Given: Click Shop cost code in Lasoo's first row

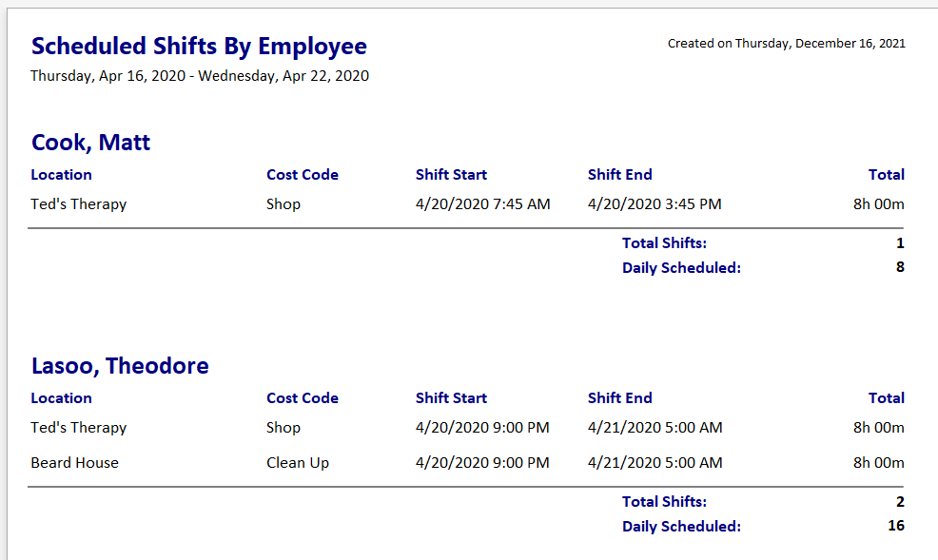Looking at the screenshot, I should pos(283,428).
